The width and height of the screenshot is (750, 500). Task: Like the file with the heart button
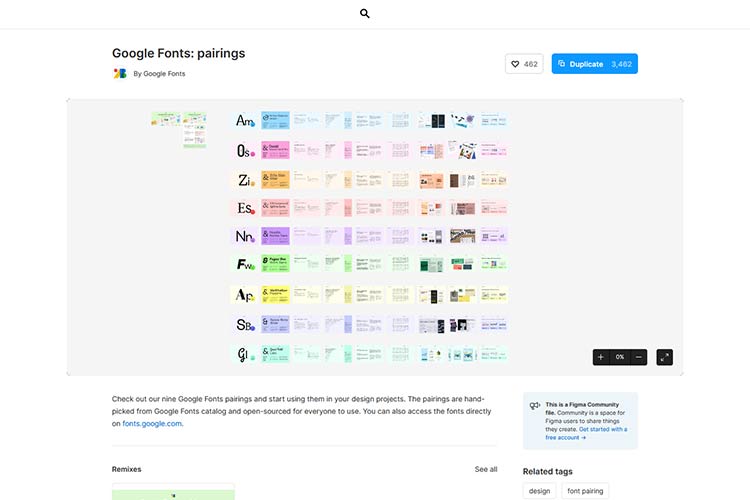[x=524, y=64]
